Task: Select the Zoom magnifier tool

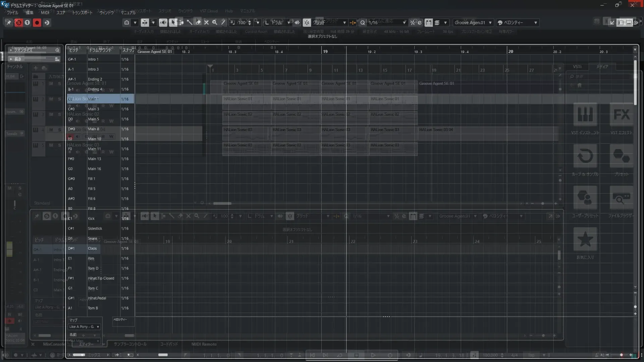Action: point(215,22)
